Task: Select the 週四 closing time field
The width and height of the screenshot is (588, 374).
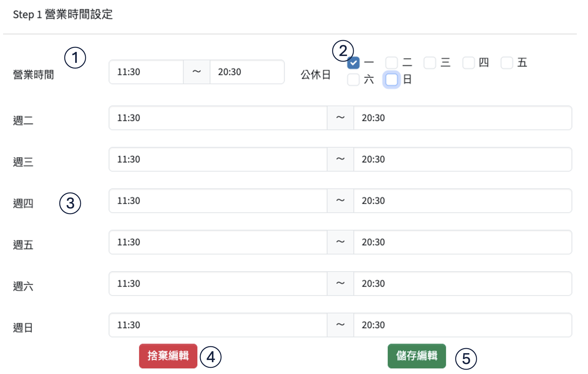Action: click(x=462, y=201)
